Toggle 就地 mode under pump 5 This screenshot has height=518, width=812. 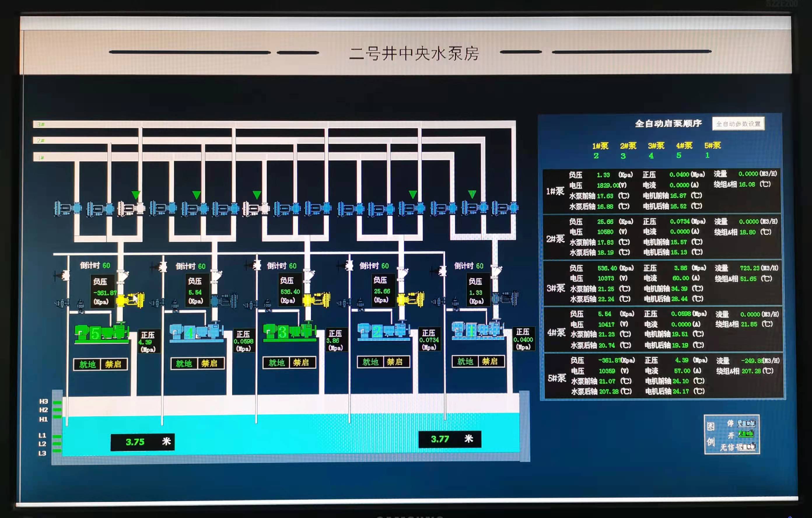(87, 364)
